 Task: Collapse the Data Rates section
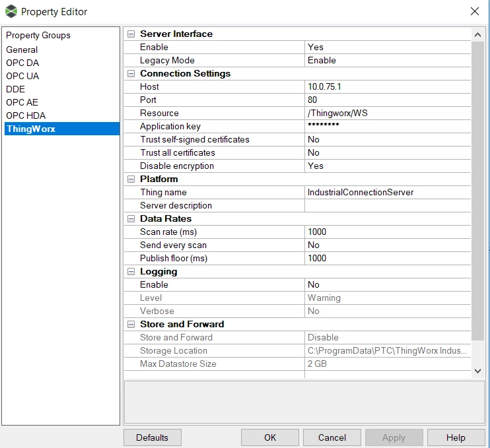pyautogui.click(x=131, y=218)
